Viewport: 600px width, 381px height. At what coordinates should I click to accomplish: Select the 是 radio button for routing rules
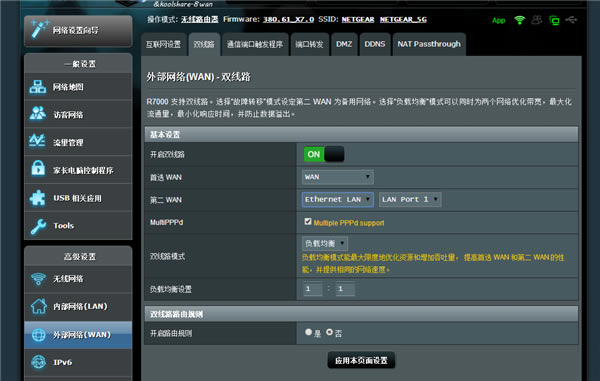[x=308, y=332]
